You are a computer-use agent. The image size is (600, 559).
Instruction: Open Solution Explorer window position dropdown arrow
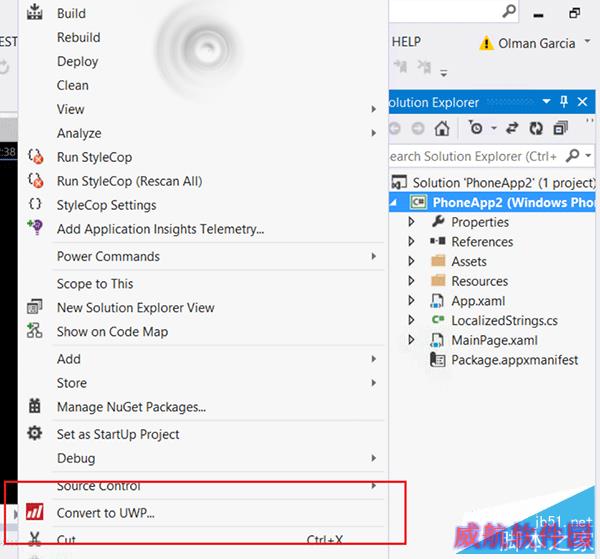point(546,101)
